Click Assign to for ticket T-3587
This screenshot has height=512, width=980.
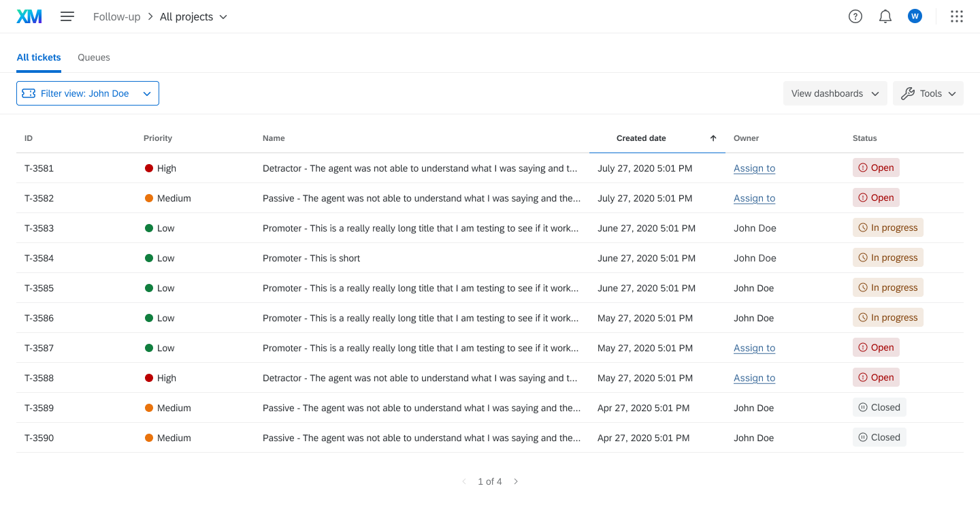[x=754, y=348]
